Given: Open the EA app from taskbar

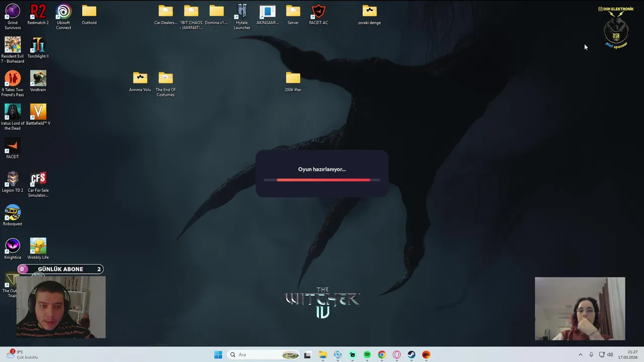Looking at the screenshot, I should pos(426,354).
